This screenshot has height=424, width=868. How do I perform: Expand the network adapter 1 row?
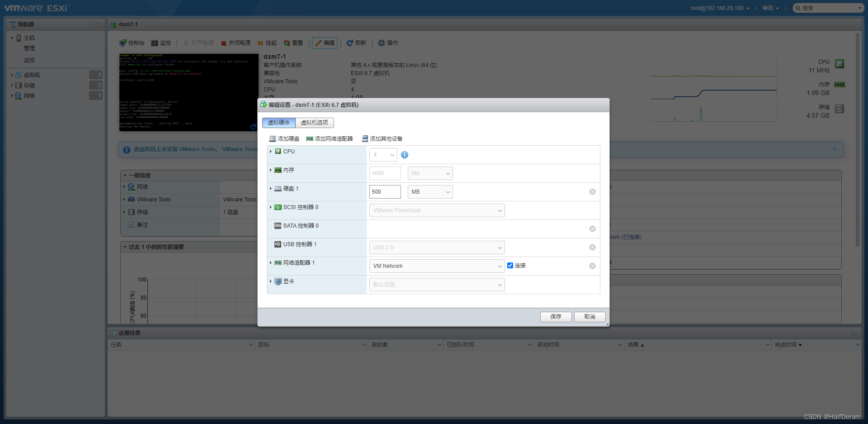pos(271,262)
